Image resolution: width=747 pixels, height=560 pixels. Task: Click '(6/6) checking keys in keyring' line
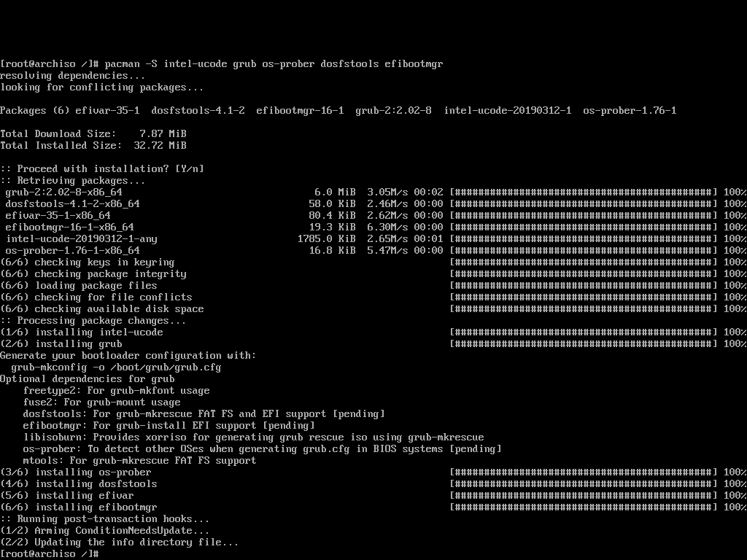pyautogui.click(x=88, y=262)
